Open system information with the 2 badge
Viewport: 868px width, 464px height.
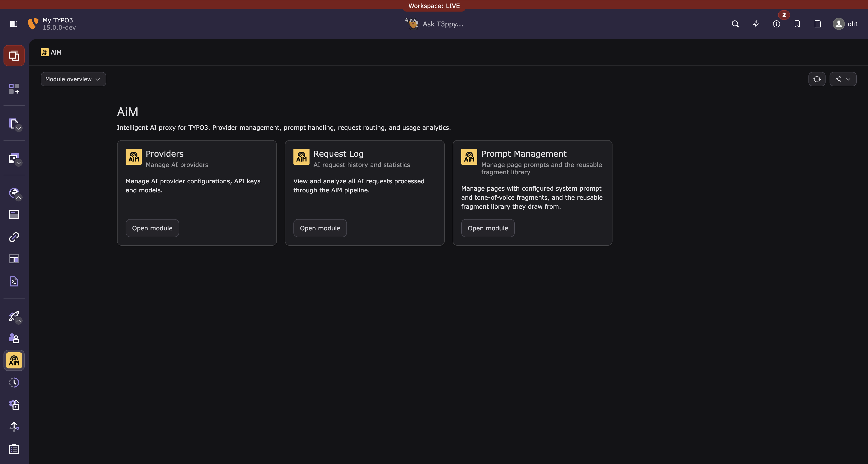776,24
